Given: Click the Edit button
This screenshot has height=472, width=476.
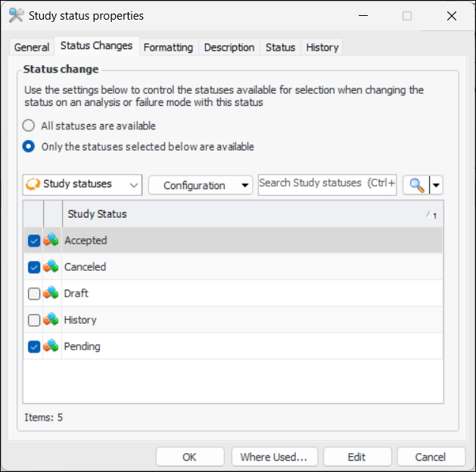Looking at the screenshot, I should click(356, 457).
